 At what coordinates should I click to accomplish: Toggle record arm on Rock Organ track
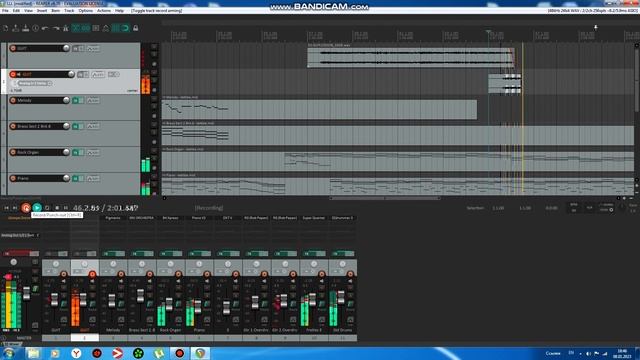(x=13, y=152)
